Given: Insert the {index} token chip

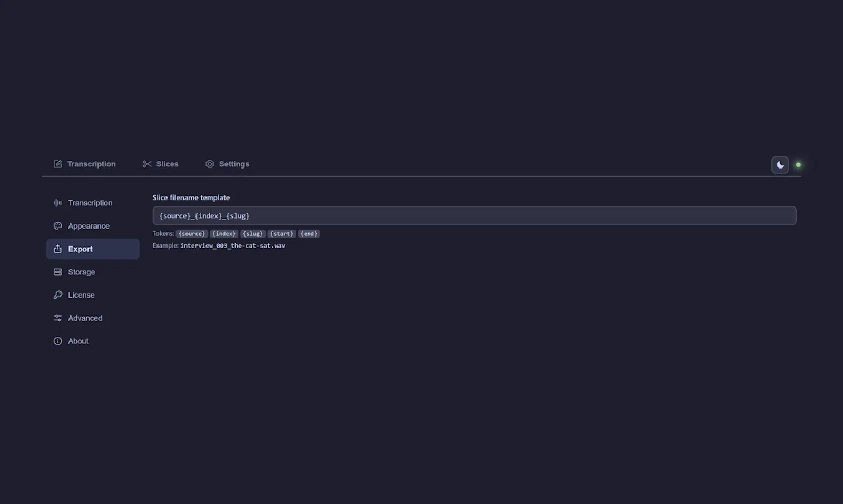Looking at the screenshot, I should pos(224,234).
